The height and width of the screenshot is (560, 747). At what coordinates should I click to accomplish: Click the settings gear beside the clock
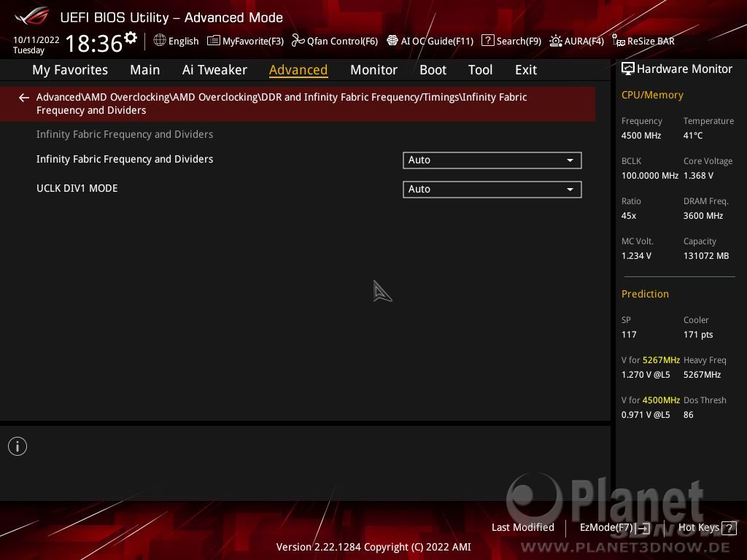[x=130, y=38]
